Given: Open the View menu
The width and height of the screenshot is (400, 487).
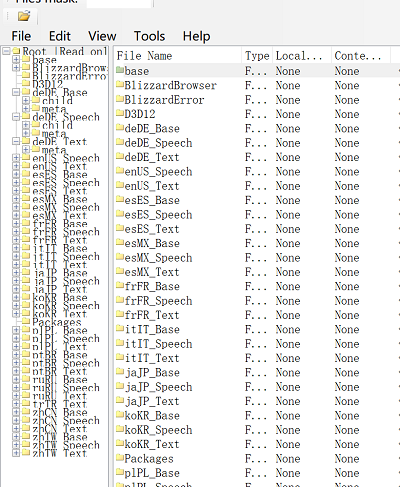Looking at the screenshot, I should [x=102, y=36].
